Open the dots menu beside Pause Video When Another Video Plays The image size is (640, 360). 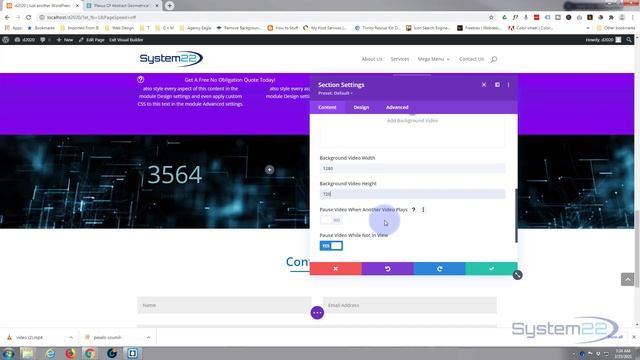(423, 209)
